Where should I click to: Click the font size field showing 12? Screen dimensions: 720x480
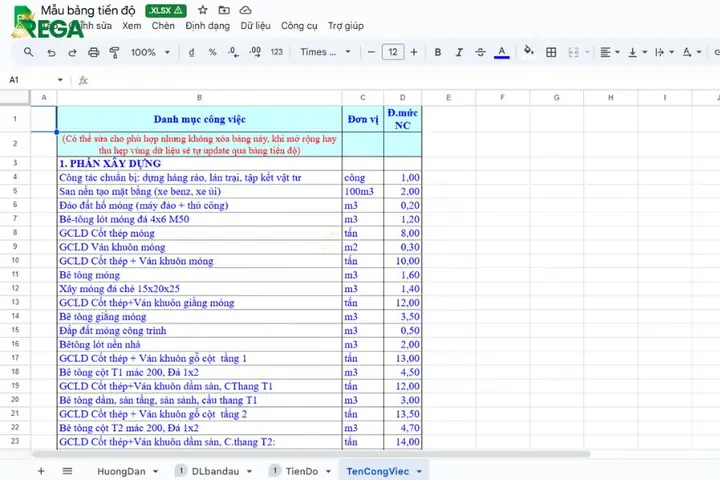tap(393, 52)
